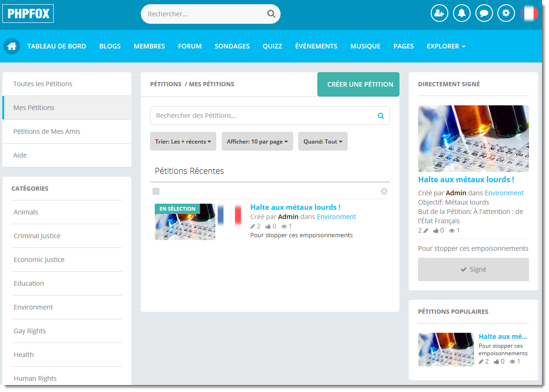Select Mes Pétitions in sidebar
549x392 pixels.
click(67, 108)
